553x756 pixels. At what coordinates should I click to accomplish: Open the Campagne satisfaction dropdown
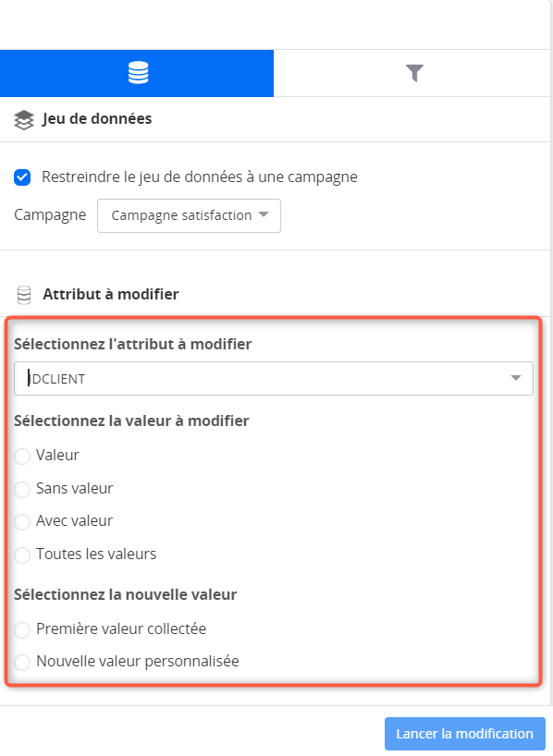point(190,215)
